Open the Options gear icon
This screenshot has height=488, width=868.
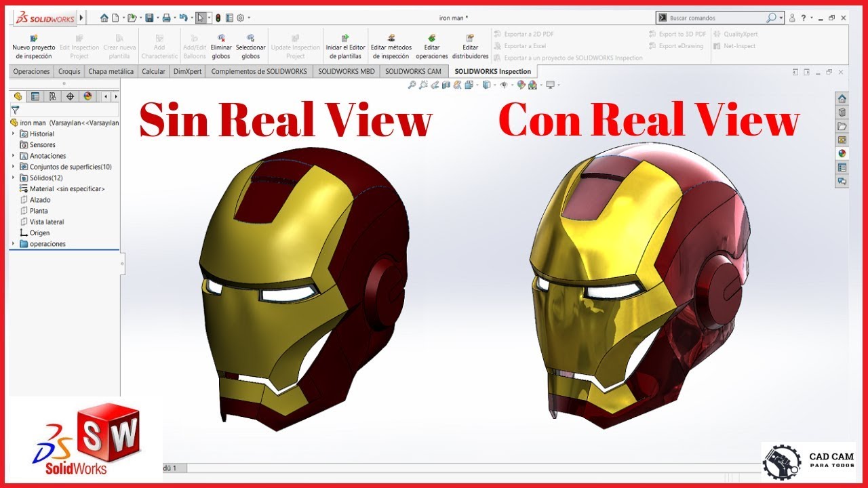pyautogui.click(x=240, y=18)
